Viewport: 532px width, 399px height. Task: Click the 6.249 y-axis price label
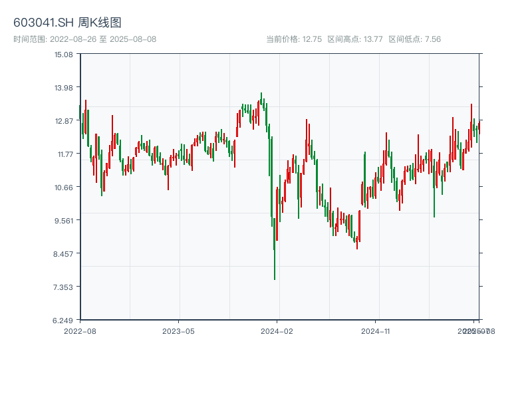point(63,321)
